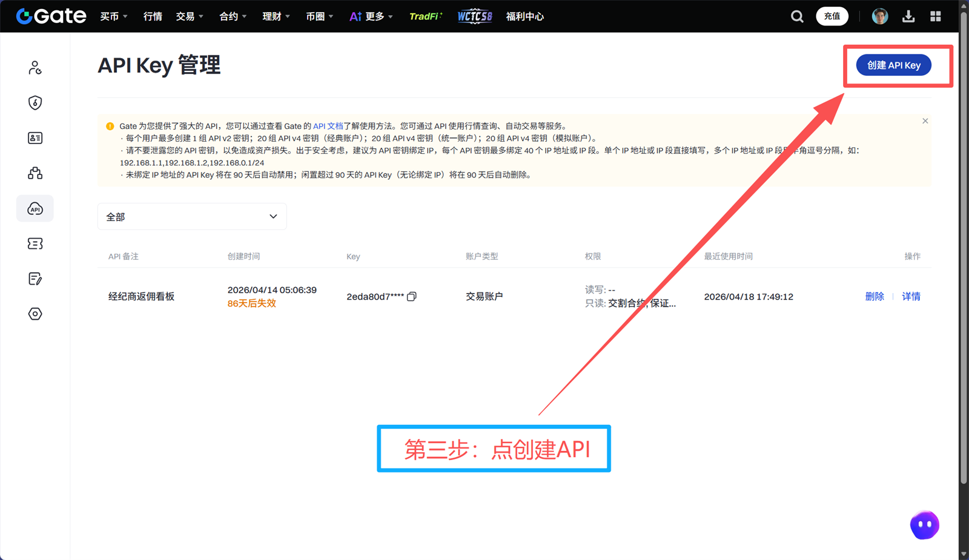Open account profile sidebar icon
Screen dimensions: 969x560
tap(35, 67)
